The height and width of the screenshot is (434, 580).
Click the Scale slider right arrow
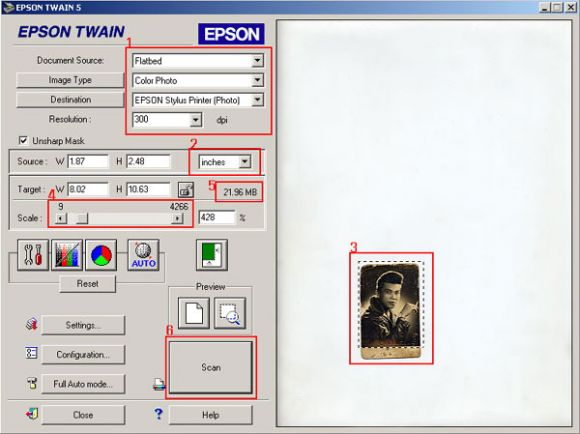(178, 218)
